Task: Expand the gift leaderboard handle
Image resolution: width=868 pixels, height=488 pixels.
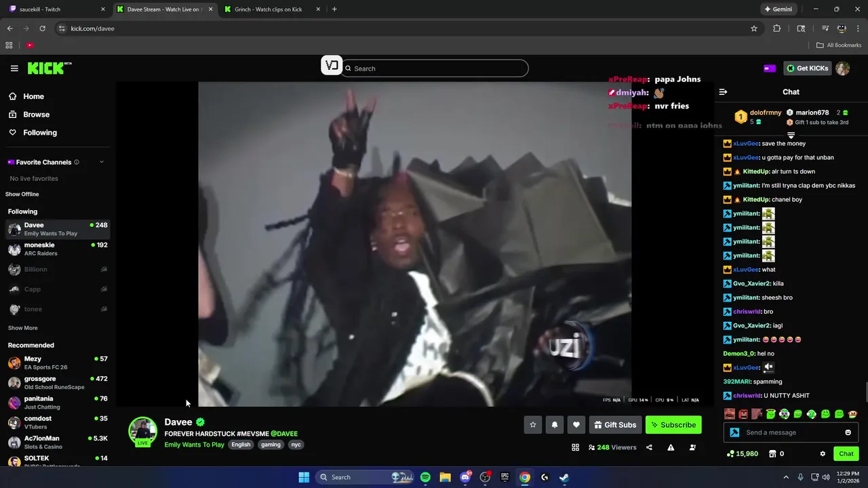Action: pos(791,136)
